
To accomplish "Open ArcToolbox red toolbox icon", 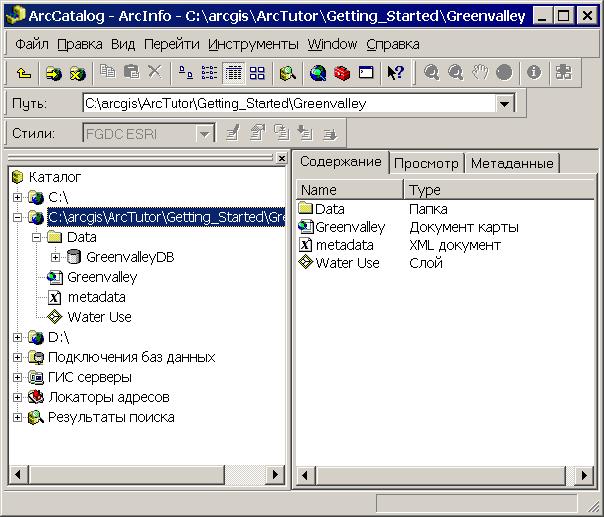I will 342,73.
